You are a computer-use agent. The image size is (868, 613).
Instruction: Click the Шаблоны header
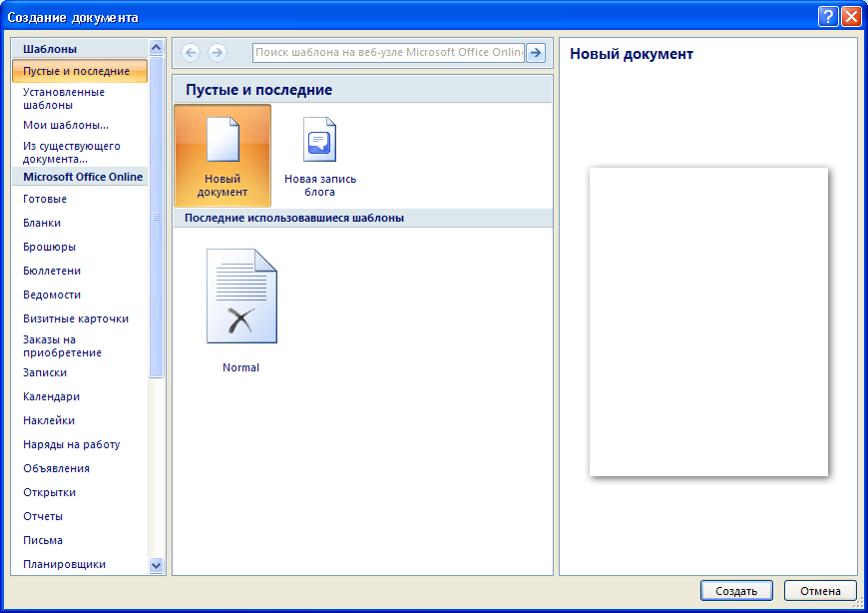click(80, 49)
